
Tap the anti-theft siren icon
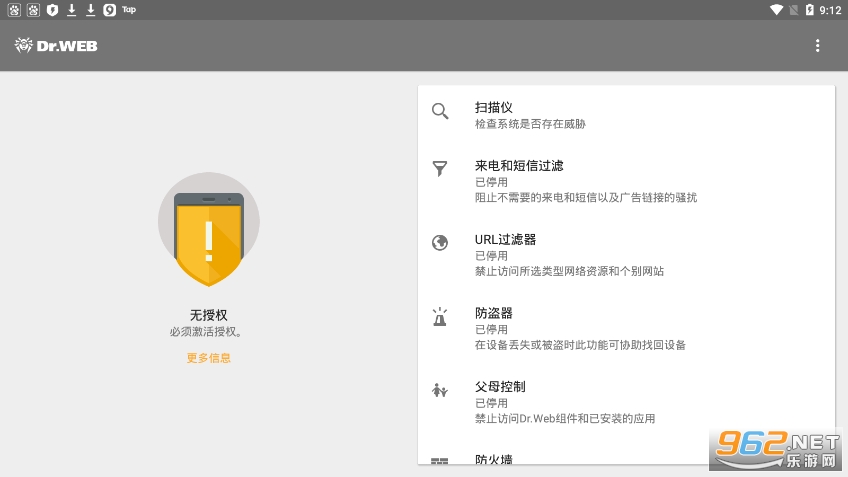click(x=440, y=316)
